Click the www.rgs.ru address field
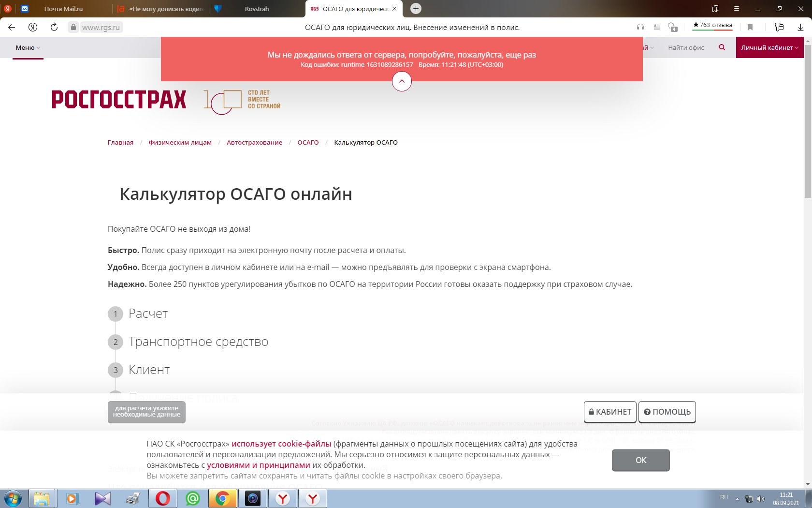Image resolution: width=812 pixels, height=508 pixels. tap(101, 28)
